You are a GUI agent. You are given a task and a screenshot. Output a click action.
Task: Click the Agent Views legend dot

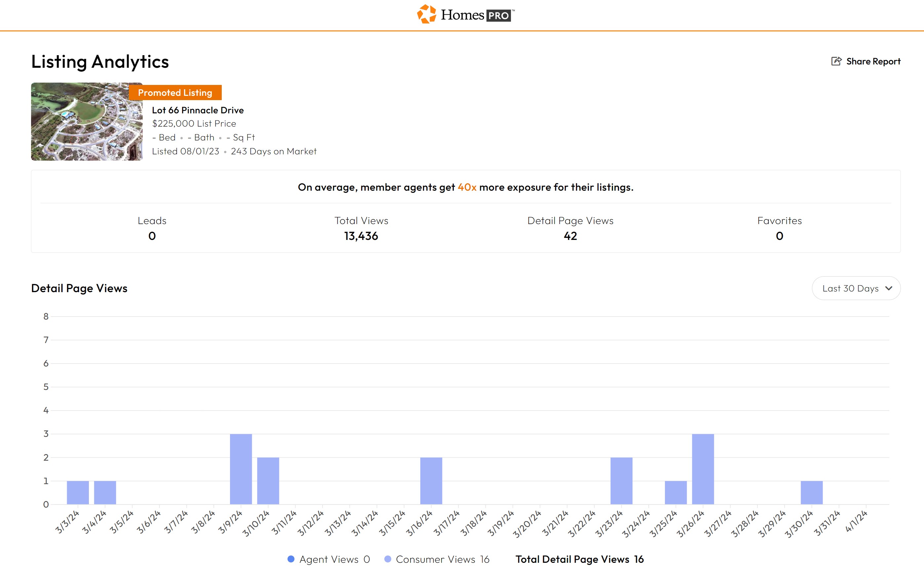[291, 559]
